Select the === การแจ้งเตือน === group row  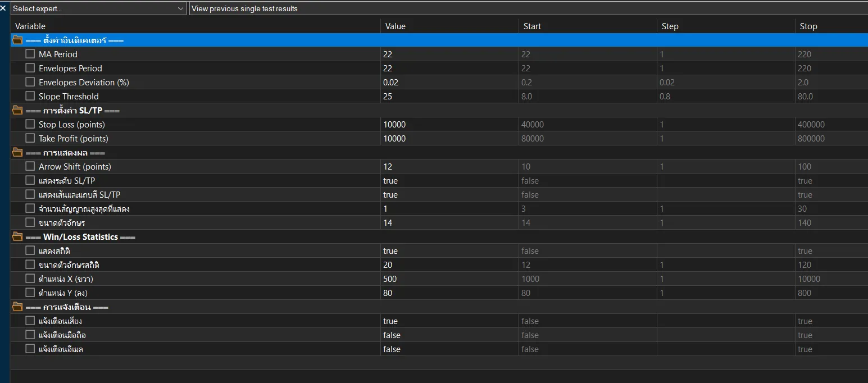[x=439, y=307]
